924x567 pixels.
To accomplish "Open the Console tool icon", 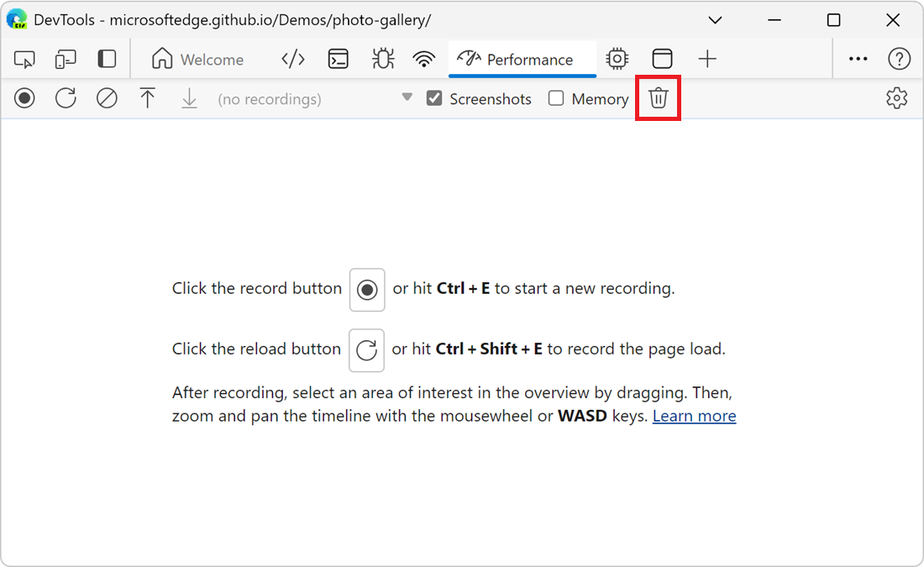I will 339,60.
